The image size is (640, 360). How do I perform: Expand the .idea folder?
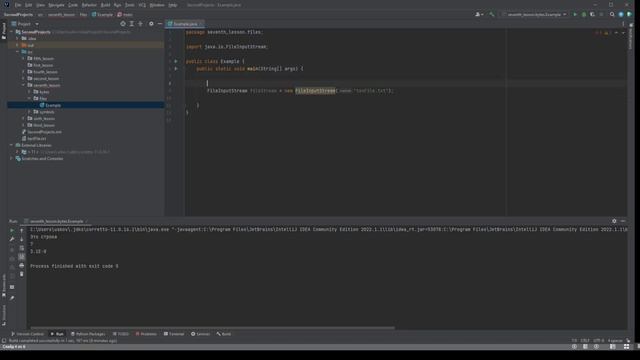[18, 38]
